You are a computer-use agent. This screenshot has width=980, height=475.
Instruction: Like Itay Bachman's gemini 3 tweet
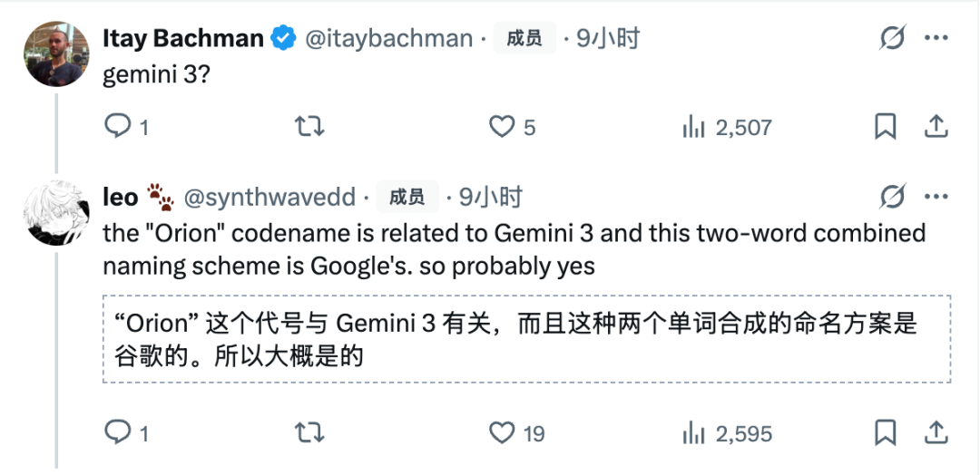pos(502,127)
